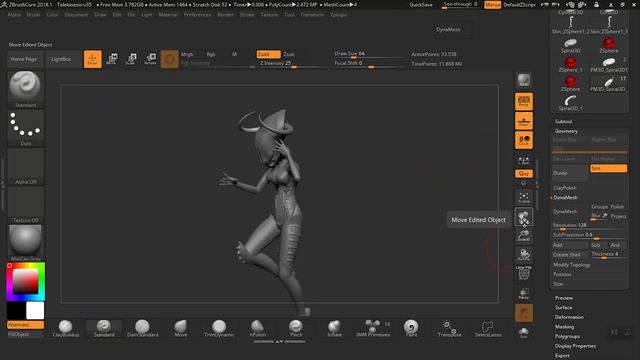The height and width of the screenshot is (360, 640).
Task: Select the ZSphere_1 tool
Action: click(x=570, y=64)
